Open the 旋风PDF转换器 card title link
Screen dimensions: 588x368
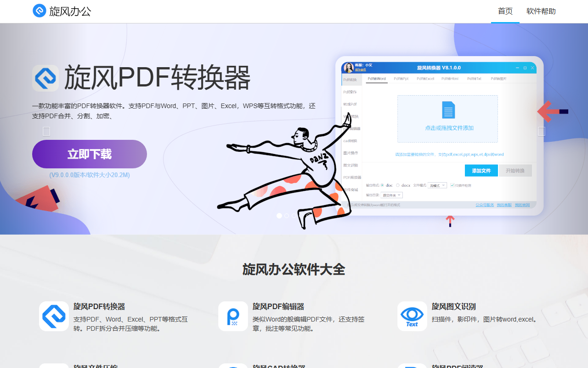pyautogui.click(x=99, y=306)
